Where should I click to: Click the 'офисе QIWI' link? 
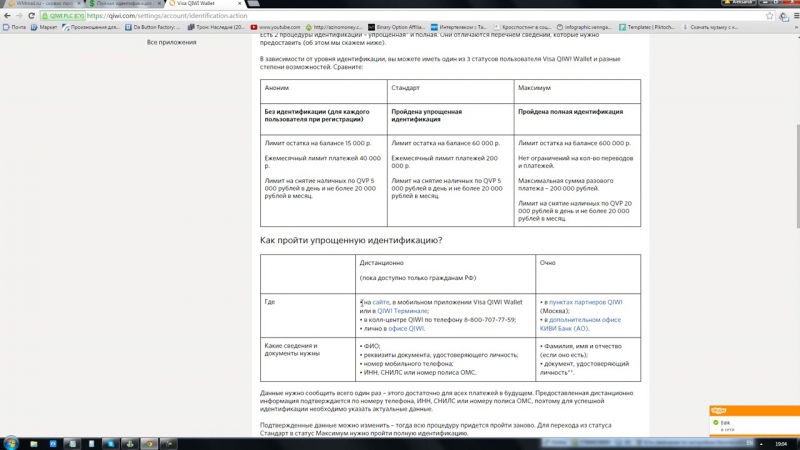click(x=406, y=328)
